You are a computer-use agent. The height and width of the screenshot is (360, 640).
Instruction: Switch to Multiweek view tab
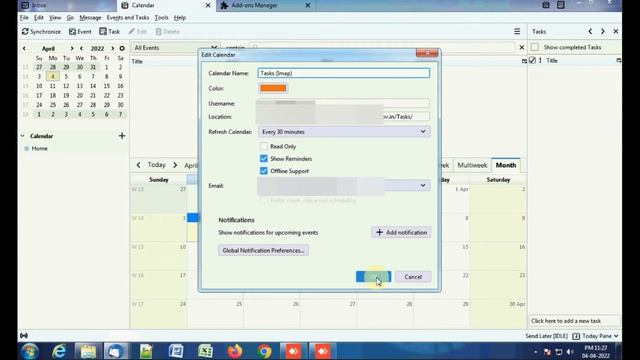click(x=472, y=165)
